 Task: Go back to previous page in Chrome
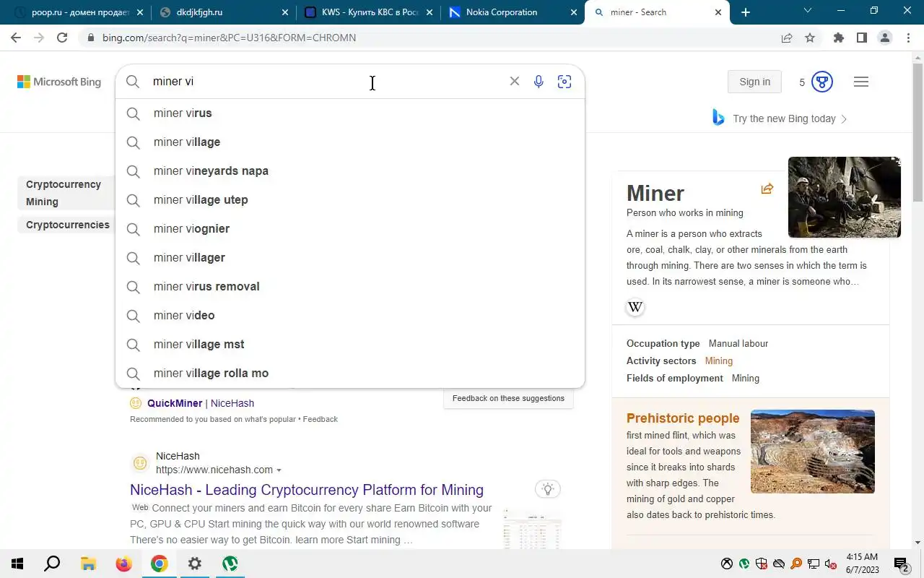click(16, 38)
